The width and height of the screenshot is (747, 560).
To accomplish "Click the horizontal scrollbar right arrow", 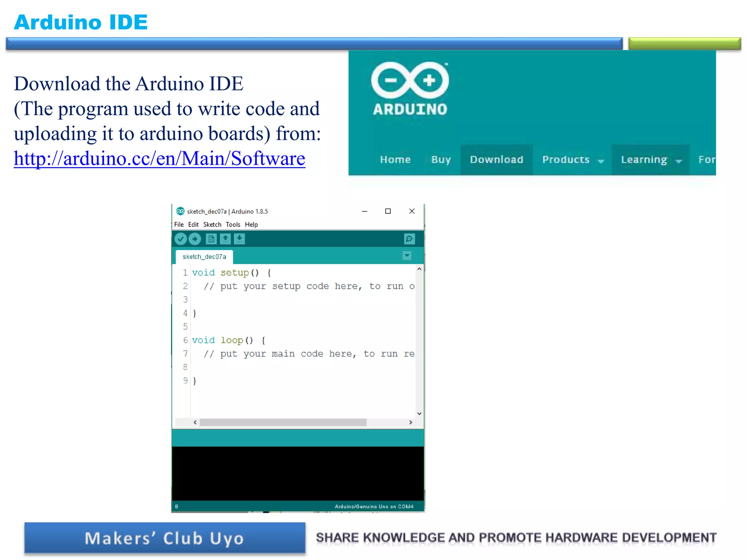I will click(411, 422).
